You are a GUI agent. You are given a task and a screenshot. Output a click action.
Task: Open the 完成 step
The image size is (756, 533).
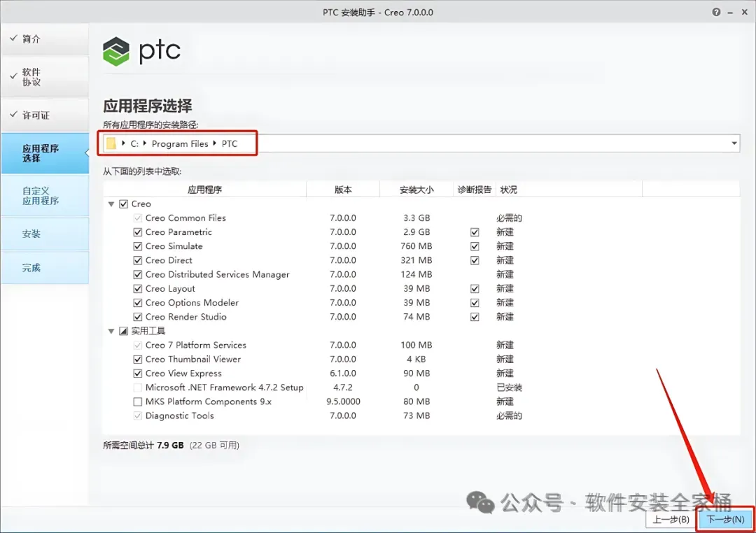click(x=45, y=267)
